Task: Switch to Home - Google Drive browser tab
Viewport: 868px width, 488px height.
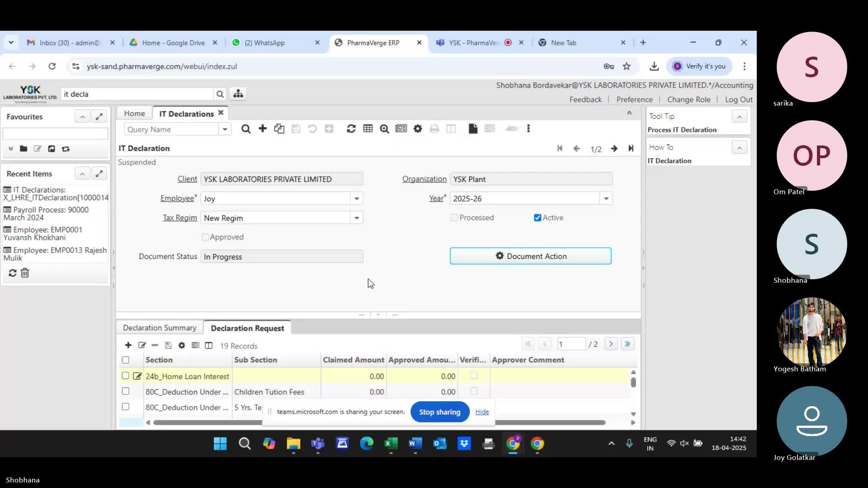Action: tap(173, 42)
